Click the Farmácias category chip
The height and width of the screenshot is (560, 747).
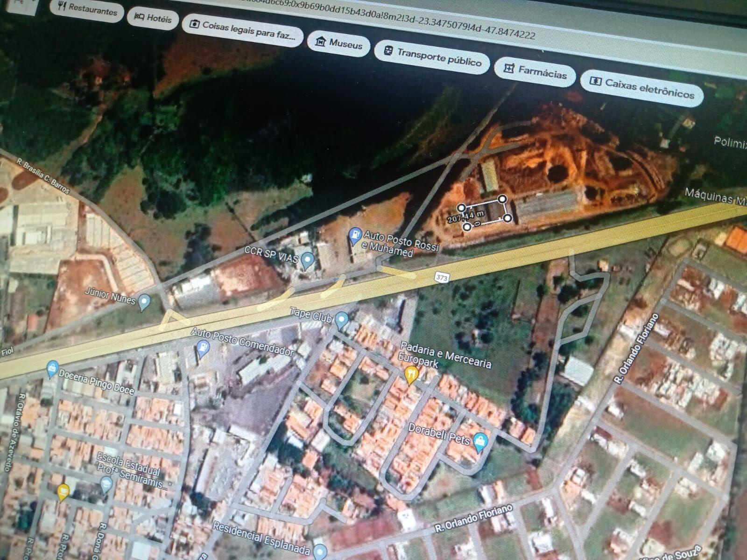coord(536,71)
